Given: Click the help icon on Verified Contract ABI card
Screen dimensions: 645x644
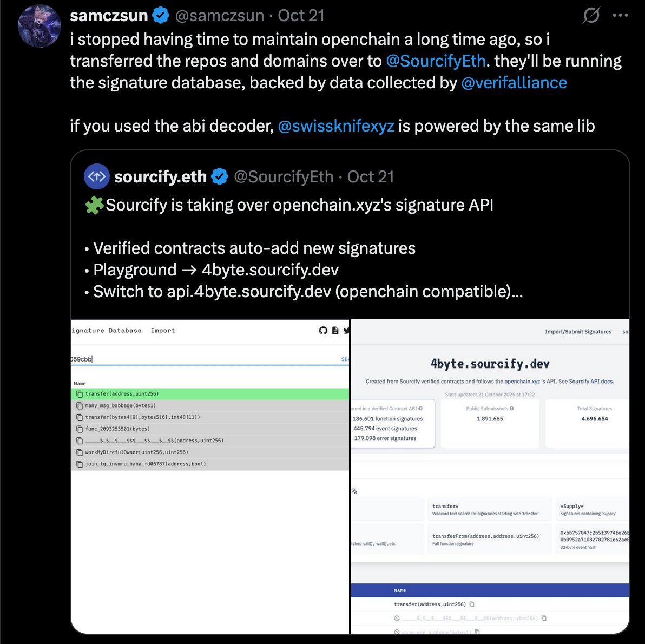Looking at the screenshot, I should coord(420,409).
